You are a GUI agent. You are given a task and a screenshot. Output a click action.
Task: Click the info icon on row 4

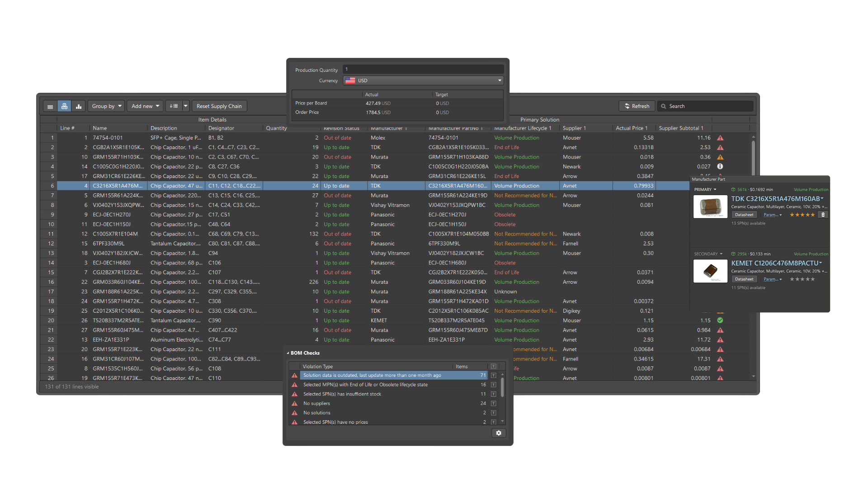720,167
